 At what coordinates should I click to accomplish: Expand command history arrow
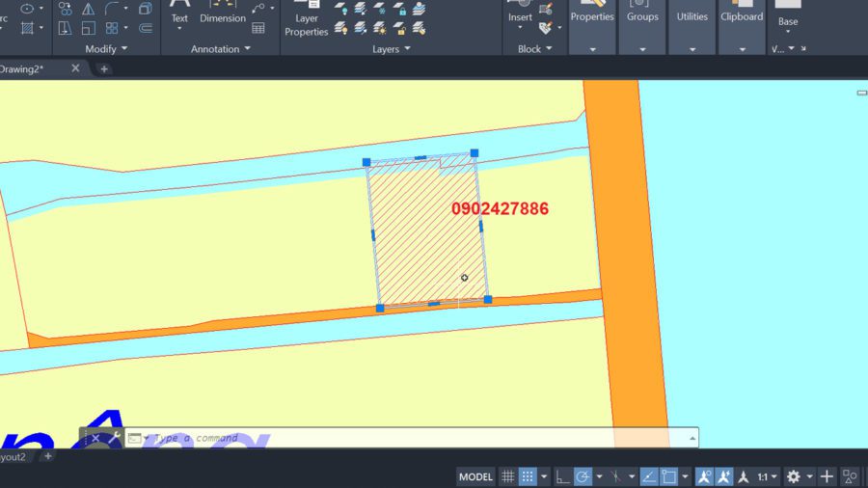coord(692,438)
